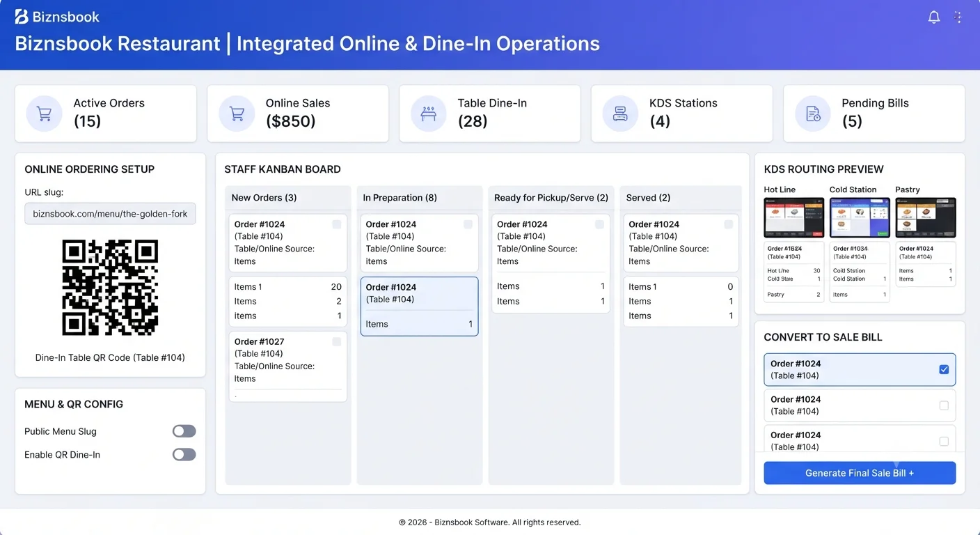The image size is (980, 535).
Task: Select the highlighted In Preparation order card
Action: coord(419,307)
